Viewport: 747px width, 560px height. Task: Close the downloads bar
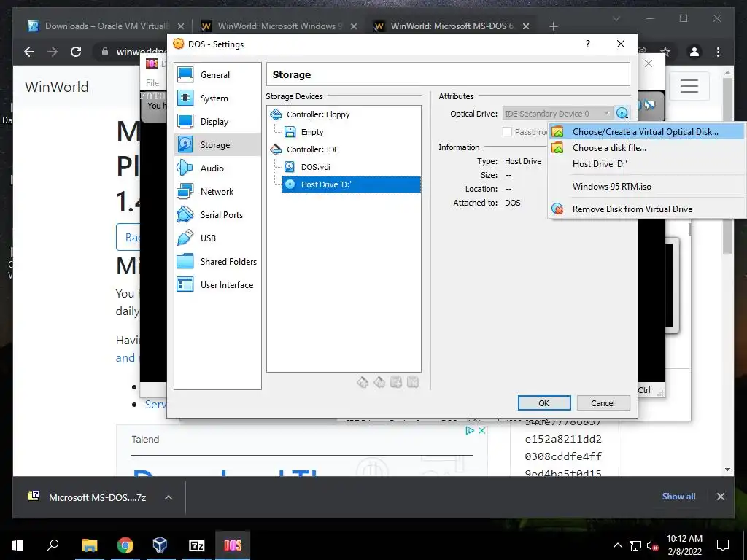pyautogui.click(x=720, y=497)
